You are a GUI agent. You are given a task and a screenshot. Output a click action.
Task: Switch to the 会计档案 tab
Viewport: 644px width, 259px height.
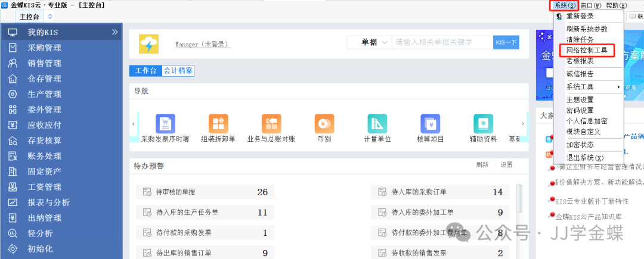[178, 71]
